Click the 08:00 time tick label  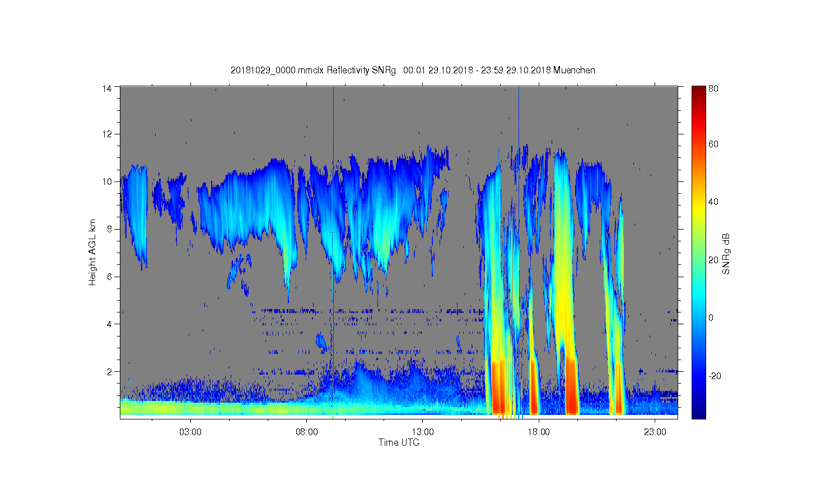click(307, 432)
